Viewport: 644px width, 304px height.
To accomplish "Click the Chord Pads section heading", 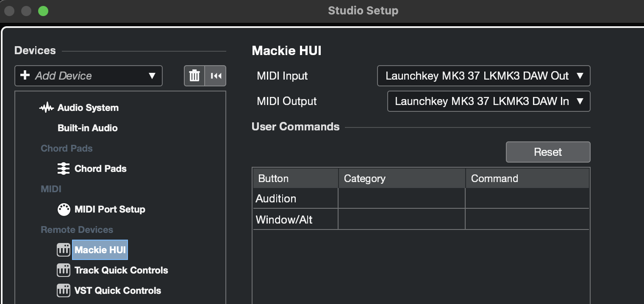I will point(67,148).
